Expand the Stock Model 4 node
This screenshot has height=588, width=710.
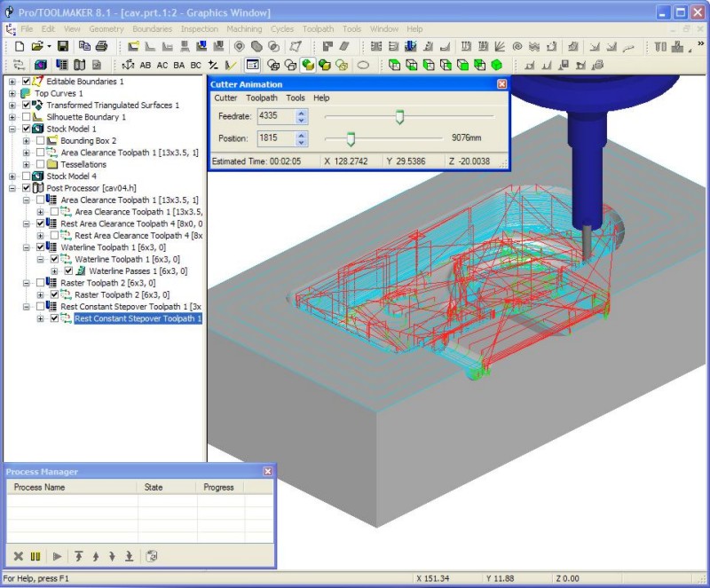12,176
